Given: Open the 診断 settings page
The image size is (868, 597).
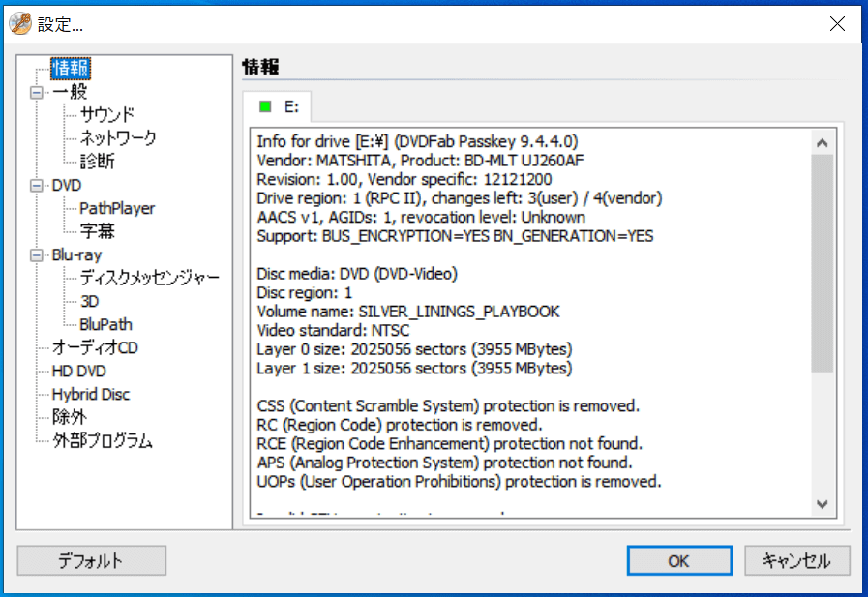Looking at the screenshot, I should [x=97, y=162].
